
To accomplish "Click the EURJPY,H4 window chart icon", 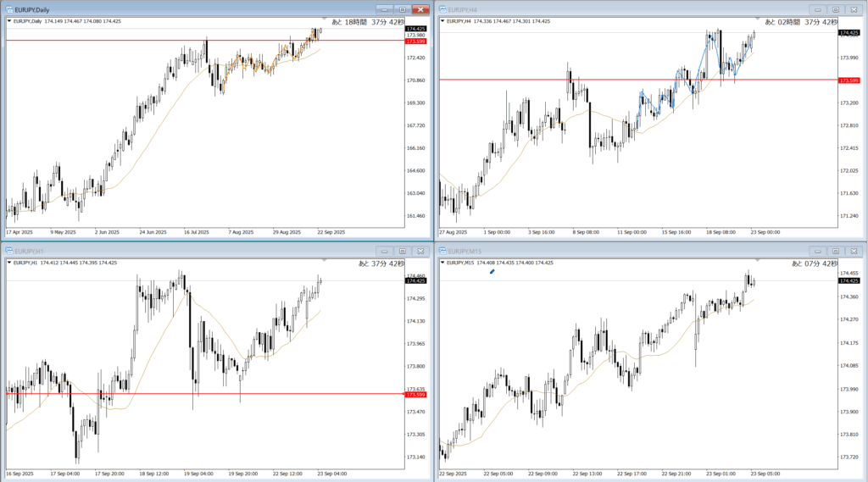I will (442, 8).
